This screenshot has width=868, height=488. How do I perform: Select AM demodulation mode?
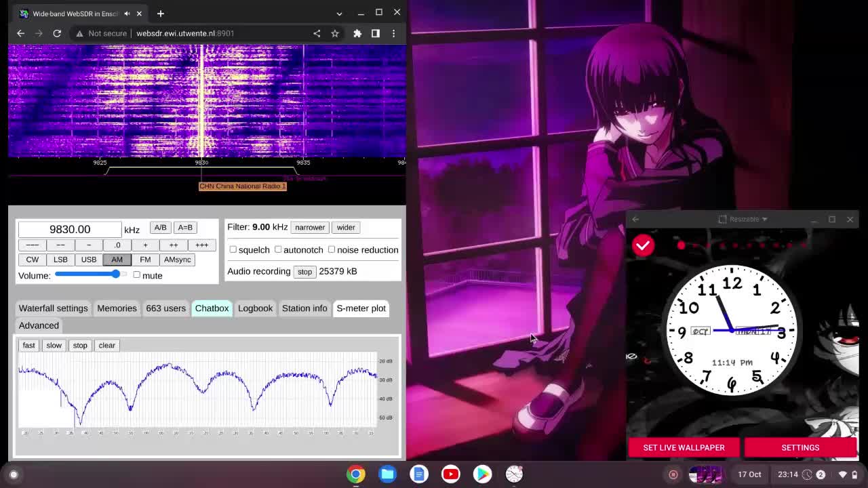pyautogui.click(x=117, y=260)
